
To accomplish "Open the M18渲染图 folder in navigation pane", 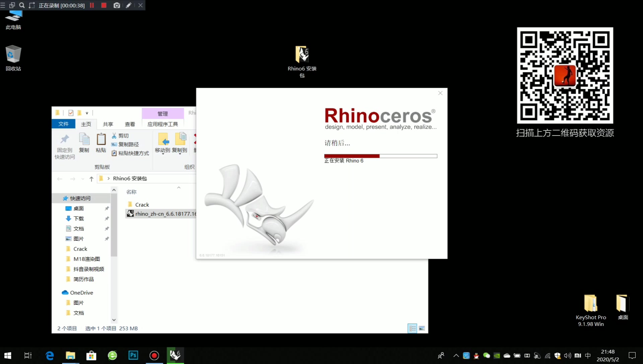I will click(86, 259).
